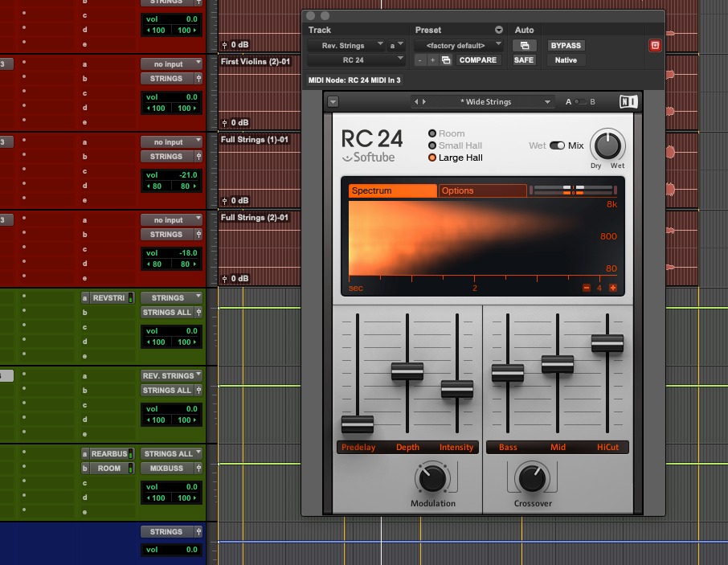Toggle the Wet/Mix switch
Image resolution: width=728 pixels, height=565 pixels.
(557, 145)
